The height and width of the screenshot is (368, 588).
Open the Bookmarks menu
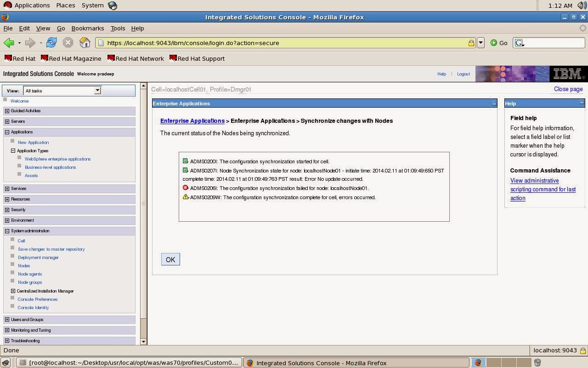87,28
